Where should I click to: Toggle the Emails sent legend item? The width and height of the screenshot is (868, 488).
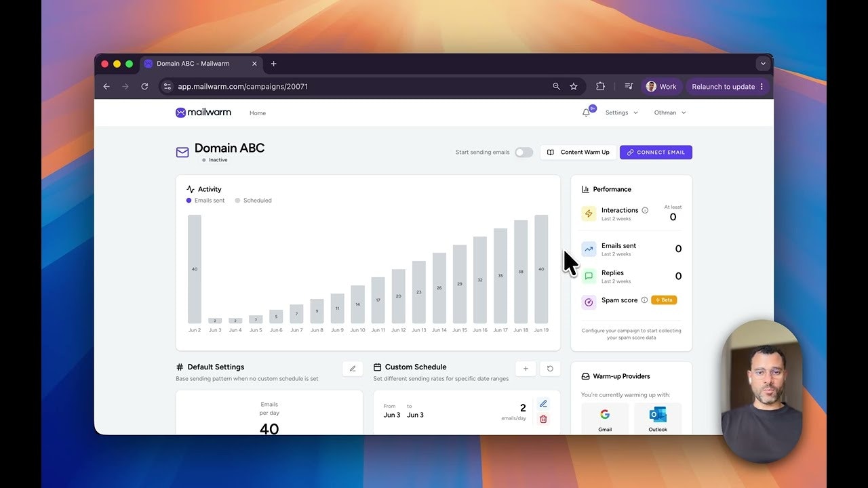coord(205,201)
